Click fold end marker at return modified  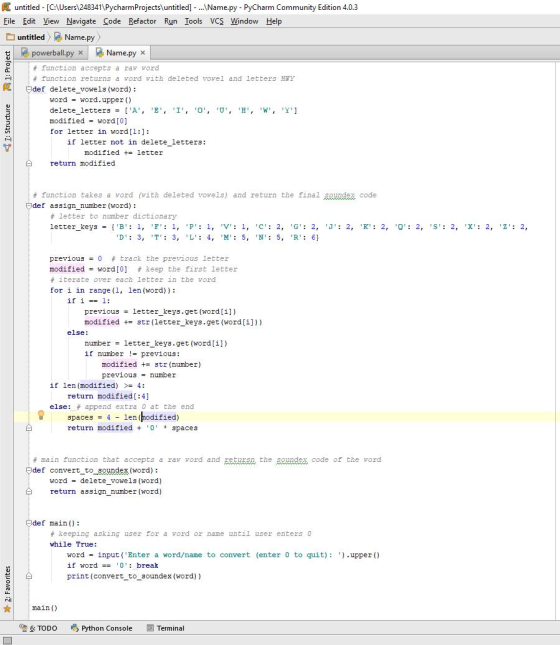29,163
